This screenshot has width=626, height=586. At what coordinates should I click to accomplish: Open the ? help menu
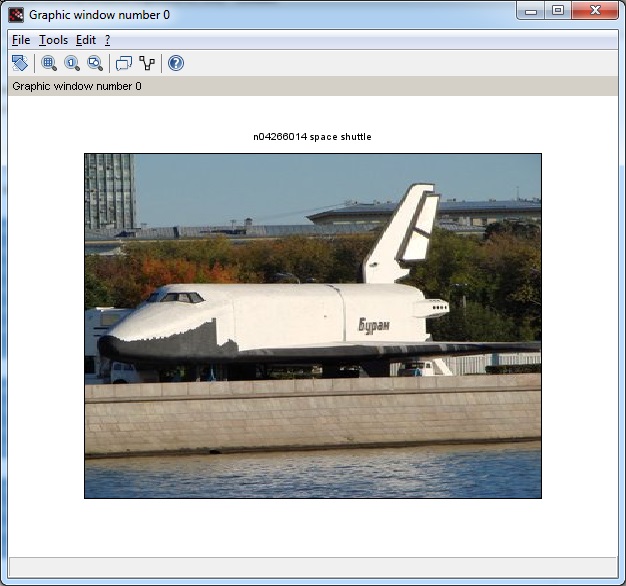click(x=107, y=40)
